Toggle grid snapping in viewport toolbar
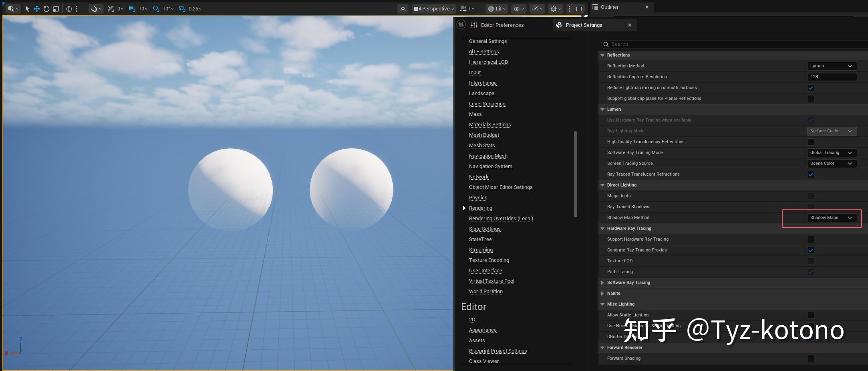The image size is (868, 371). (131, 8)
